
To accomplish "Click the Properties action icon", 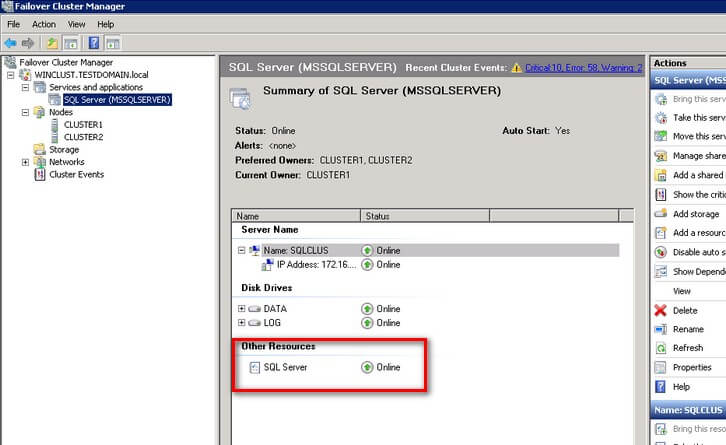I will [x=660, y=367].
